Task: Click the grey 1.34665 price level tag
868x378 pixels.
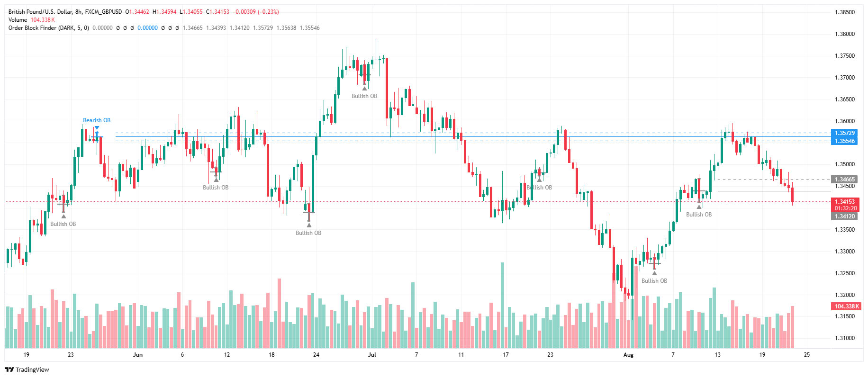Action: point(845,180)
